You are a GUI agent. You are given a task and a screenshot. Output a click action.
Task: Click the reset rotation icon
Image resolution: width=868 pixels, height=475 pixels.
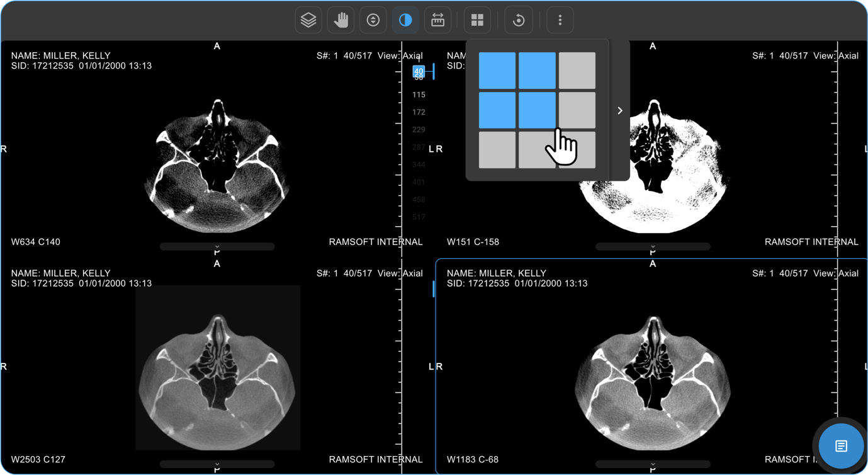[x=519, y=20]
